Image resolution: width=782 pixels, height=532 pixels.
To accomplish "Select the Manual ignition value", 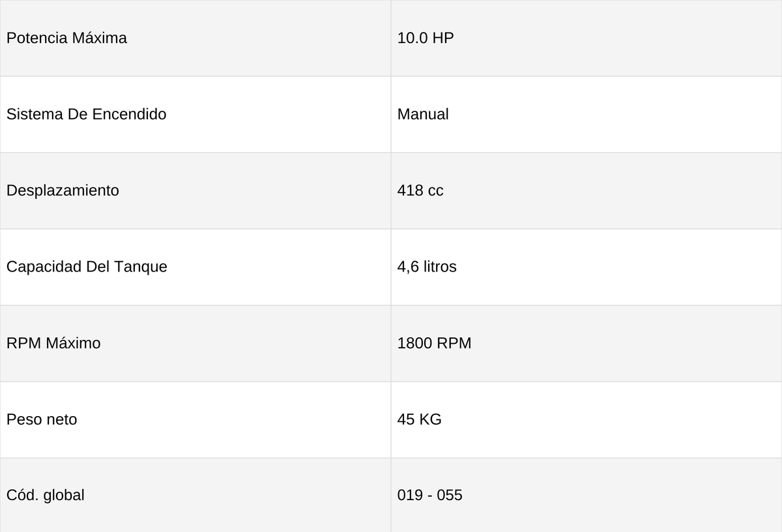I will (423, 114).
